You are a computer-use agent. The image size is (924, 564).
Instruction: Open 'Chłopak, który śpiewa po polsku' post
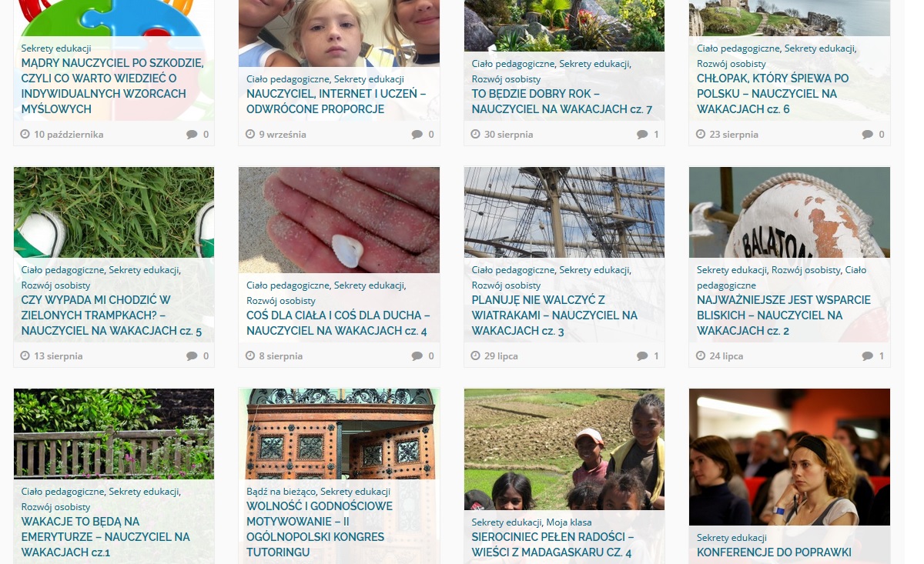773,94
